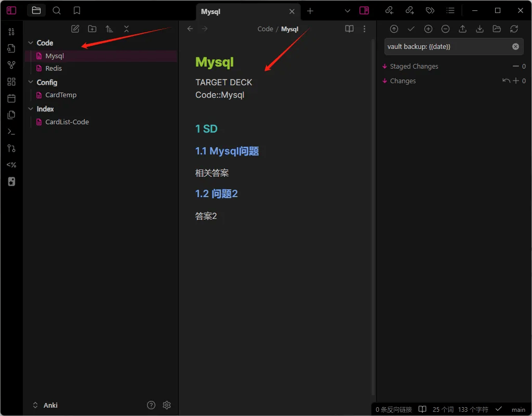The image size is (532, 416).
Task: Toggle reading mode in status bar
Action: point(422,409)
